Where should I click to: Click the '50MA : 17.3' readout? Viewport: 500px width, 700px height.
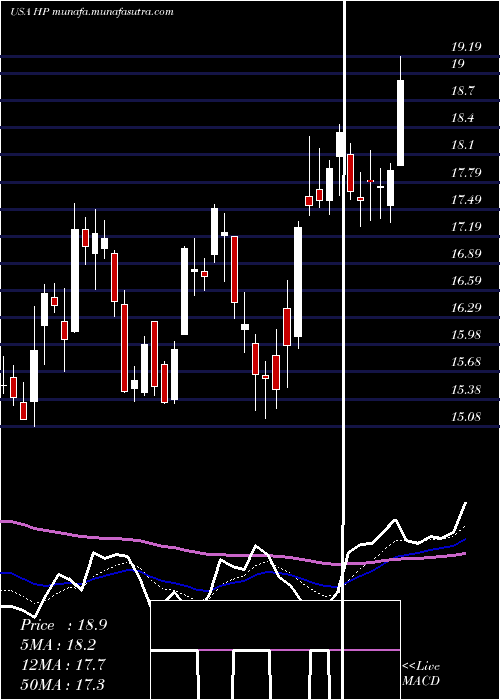tap(63, 684)
